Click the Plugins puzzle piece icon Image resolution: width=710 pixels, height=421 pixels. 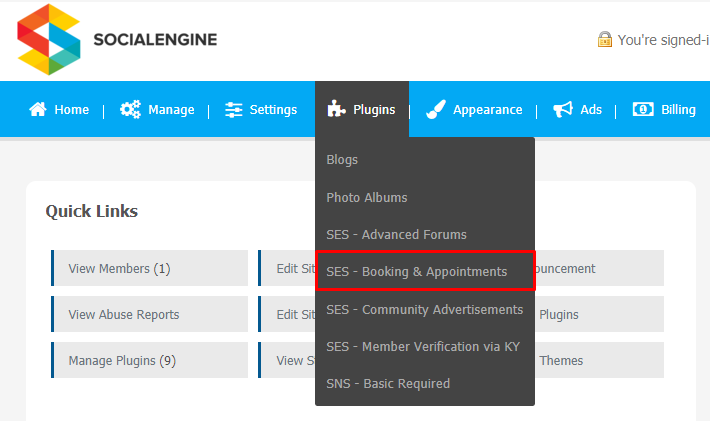(336, 109)
